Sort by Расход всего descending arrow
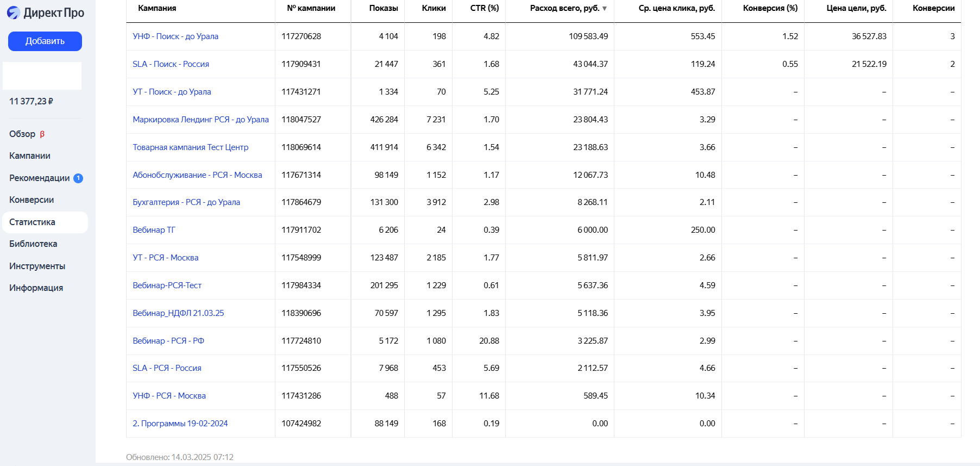 click(x=605, y=9)
